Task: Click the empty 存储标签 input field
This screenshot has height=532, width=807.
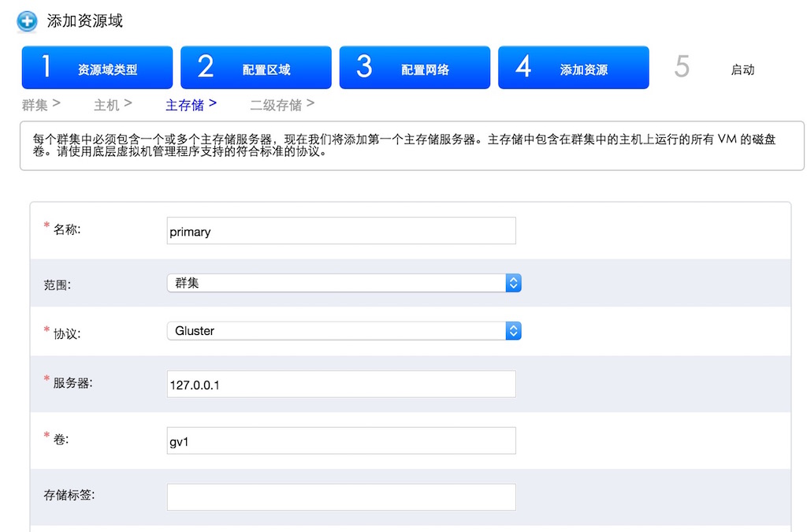Action: click(x=341, y=497)
